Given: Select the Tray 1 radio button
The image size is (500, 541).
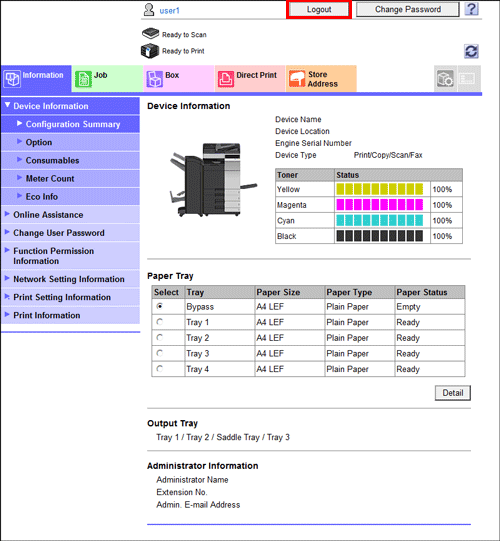Looking at the screenshot, I should pos(159,322).
